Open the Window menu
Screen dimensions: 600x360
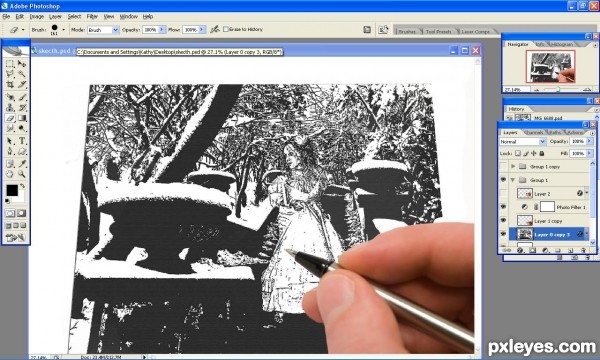tap(129, 16)
